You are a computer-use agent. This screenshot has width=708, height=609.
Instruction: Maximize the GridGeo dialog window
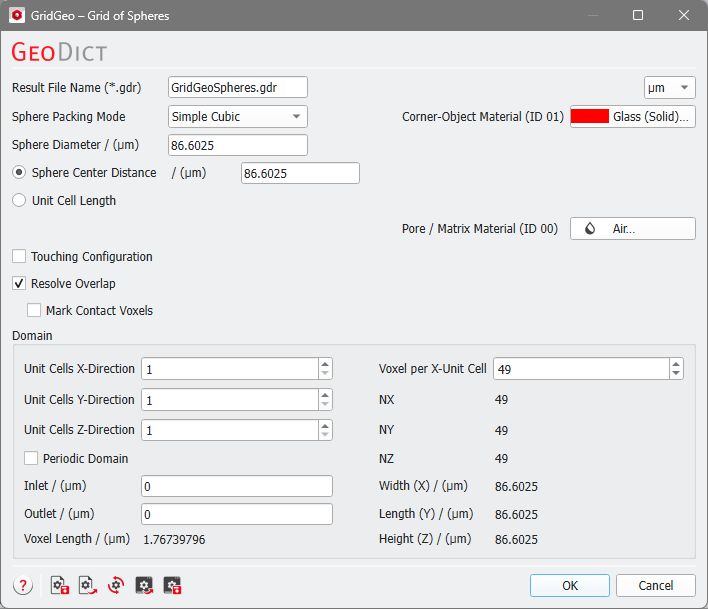[x=638, y=15]
